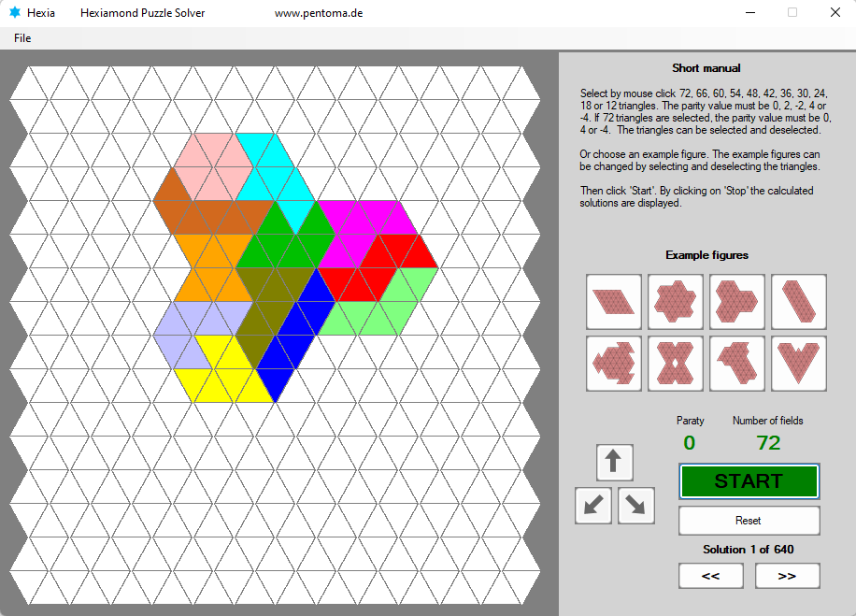
Task: Select the X-shaped hourglass example figure
Action: click(x=676, y=364)
